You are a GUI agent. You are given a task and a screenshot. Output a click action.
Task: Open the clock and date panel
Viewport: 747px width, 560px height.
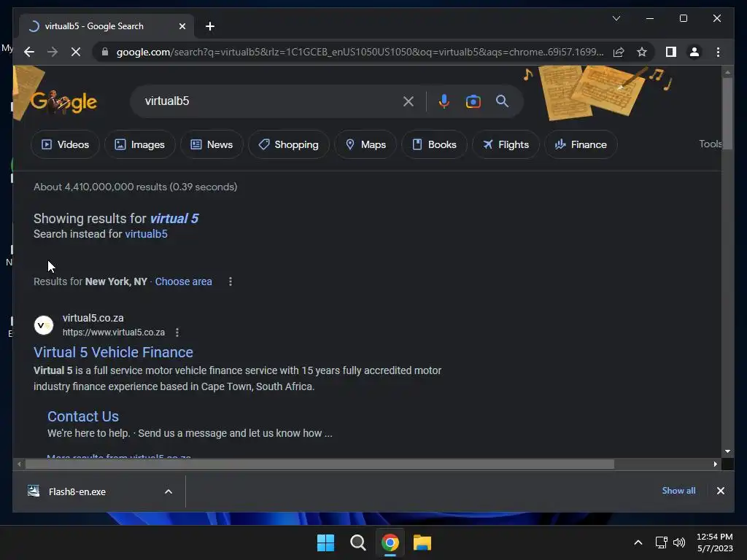coord(715,542)
